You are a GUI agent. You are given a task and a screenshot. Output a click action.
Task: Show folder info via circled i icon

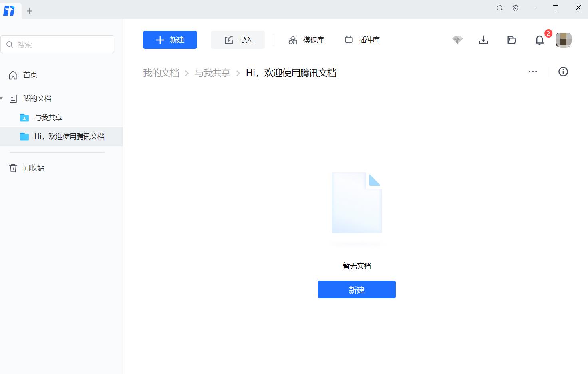tap(563, 72)
